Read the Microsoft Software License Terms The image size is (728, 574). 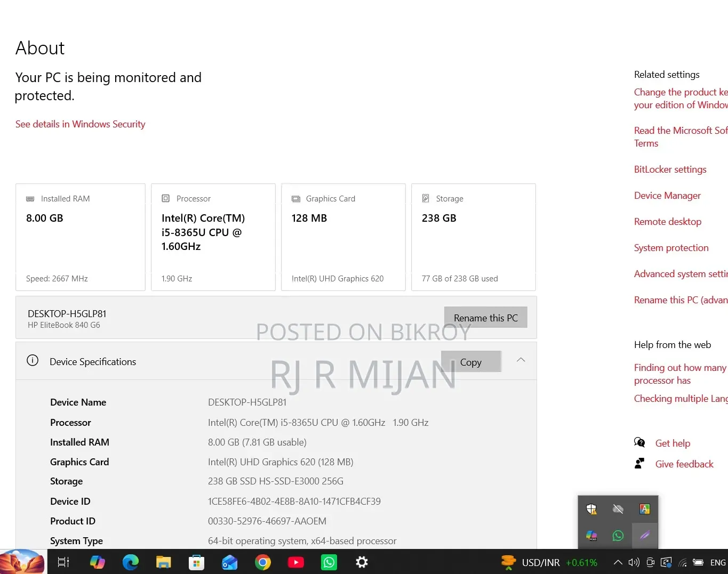pos(681,137)
